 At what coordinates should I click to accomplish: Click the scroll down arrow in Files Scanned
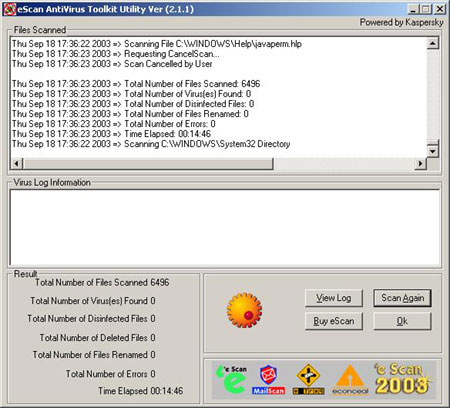(x=433, y=151)
